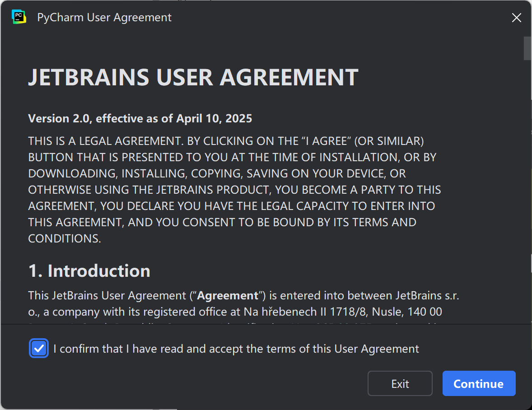The image size is (532, 410).
Task: Click the 'JETBRAINS USER AGREEMENT' heading
Action: tap(193, 78)
